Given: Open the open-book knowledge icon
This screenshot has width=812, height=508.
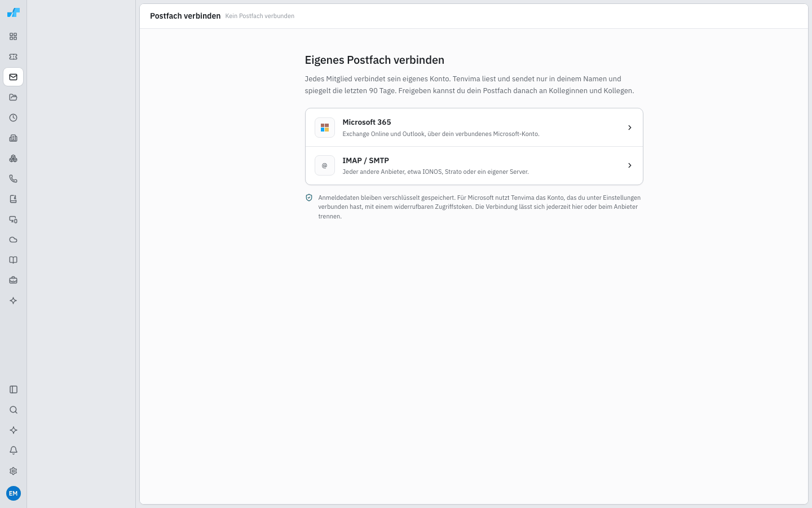Looking at the screenshot, I should [13, 260].
